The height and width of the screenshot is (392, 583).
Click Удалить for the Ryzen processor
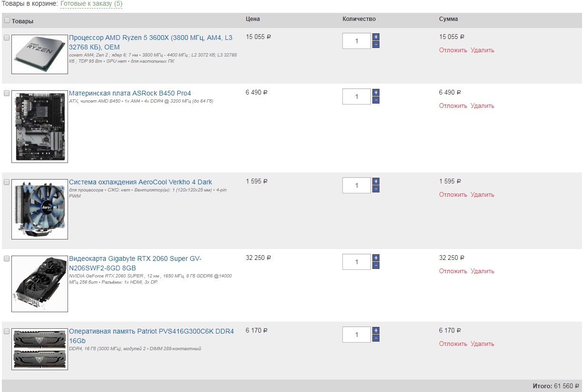coord(482,50)
